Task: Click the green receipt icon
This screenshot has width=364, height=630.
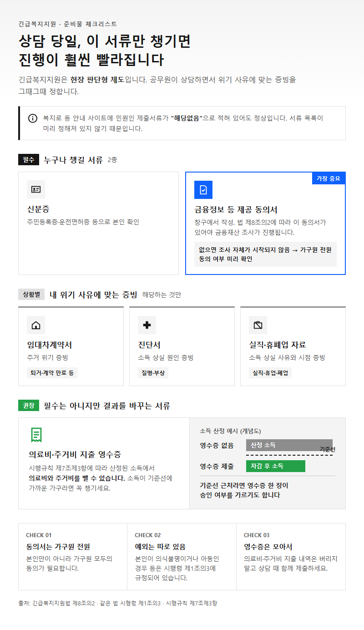Action: tap(36, 435)
